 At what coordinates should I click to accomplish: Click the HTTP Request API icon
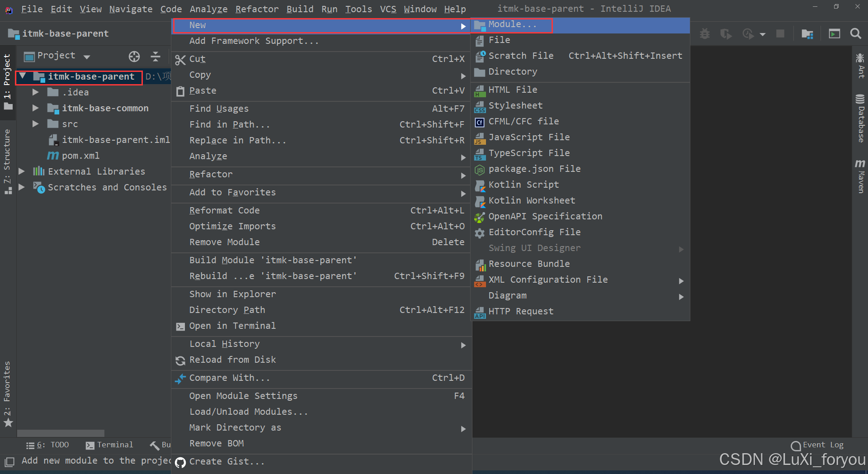coord(480,312)
